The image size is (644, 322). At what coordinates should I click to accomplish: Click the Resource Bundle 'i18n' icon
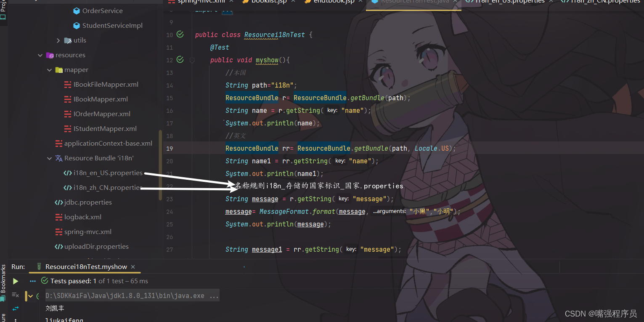coord(58,158)
